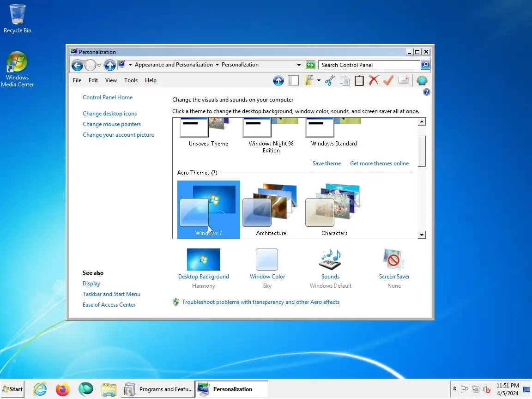Click the theme list scroll down arrow
Screen dimensions: 532x399
tap(421, 235)
